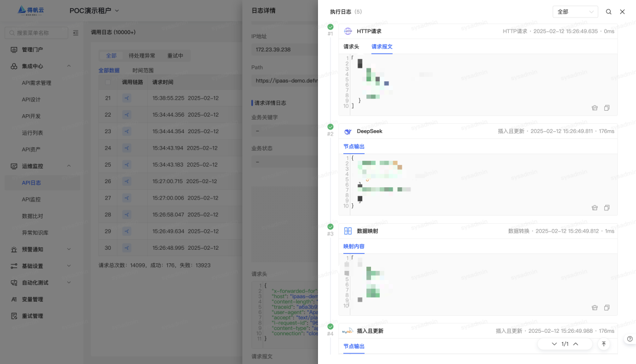Click the DeepSeek whale icon
The image size is (636, 364).
click(348, 131)
